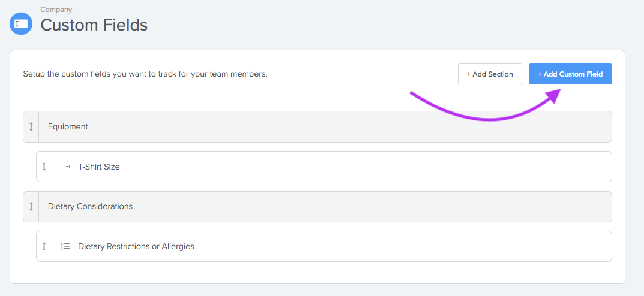Open the T-Shirt Size field

pos(324,167)
